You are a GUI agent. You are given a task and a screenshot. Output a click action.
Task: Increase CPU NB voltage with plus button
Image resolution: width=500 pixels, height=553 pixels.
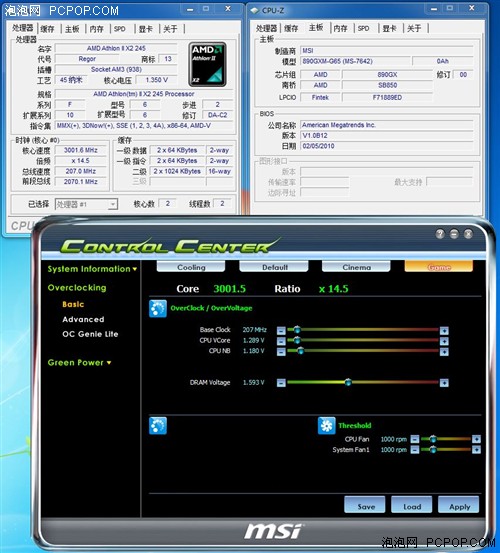coord(444,352)
